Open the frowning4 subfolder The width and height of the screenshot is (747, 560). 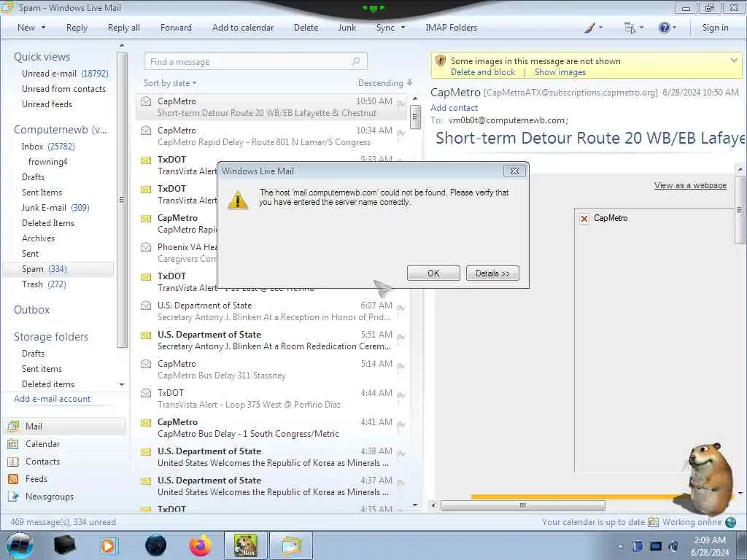47,161
